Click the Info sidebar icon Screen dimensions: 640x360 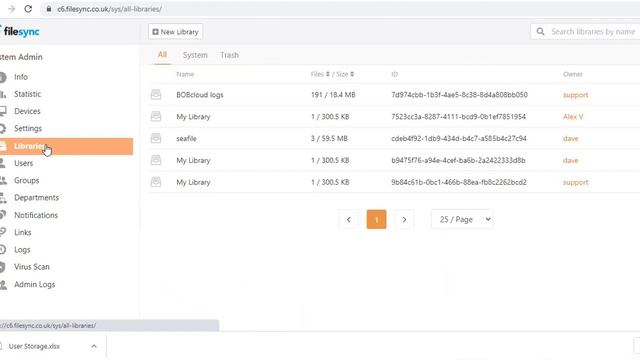tap(3, 77)
